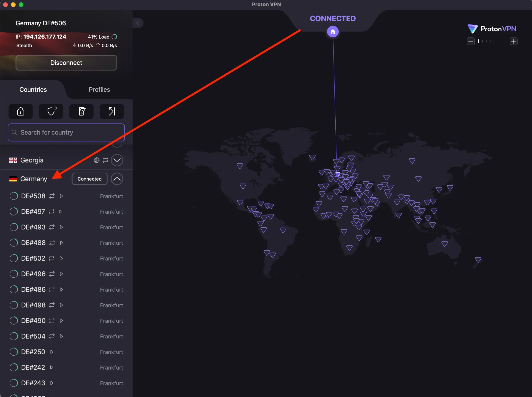Click the sidebar collapse chevron arrow

click(x=138, y=23)
